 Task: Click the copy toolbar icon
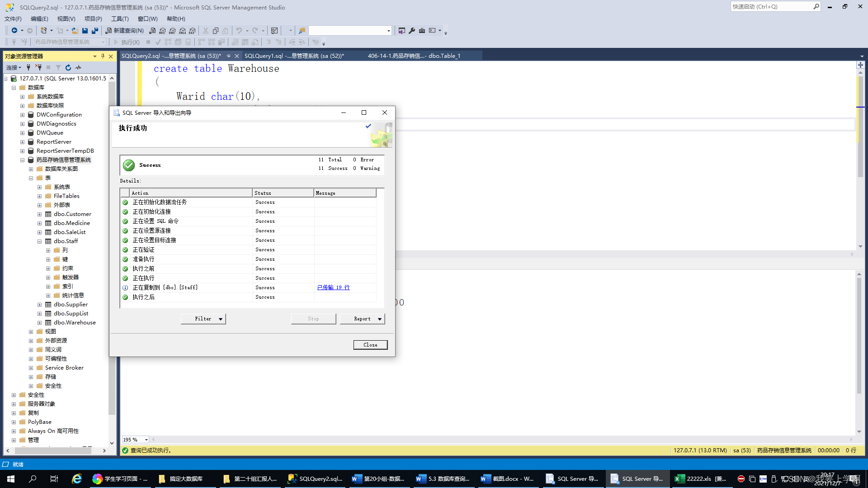(x=216, y=31)
